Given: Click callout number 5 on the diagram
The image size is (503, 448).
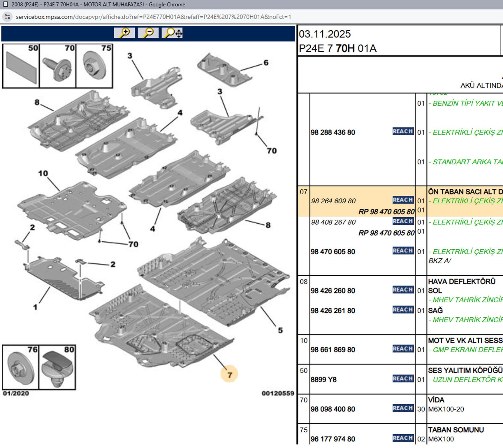Looking at the screenshot, I should click(280, 330).
